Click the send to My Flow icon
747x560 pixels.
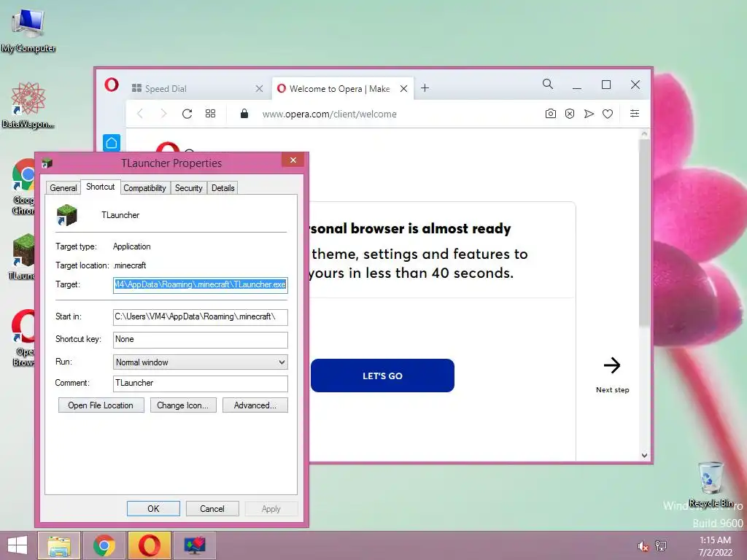589,114
